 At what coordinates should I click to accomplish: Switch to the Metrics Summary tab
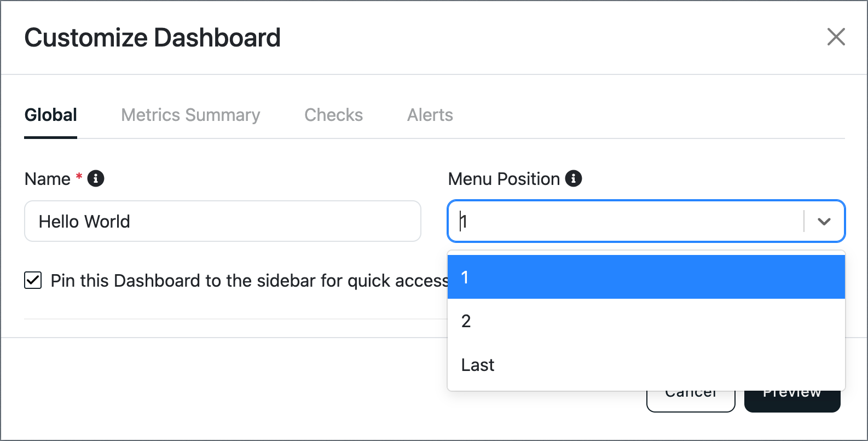coord(190,115)
